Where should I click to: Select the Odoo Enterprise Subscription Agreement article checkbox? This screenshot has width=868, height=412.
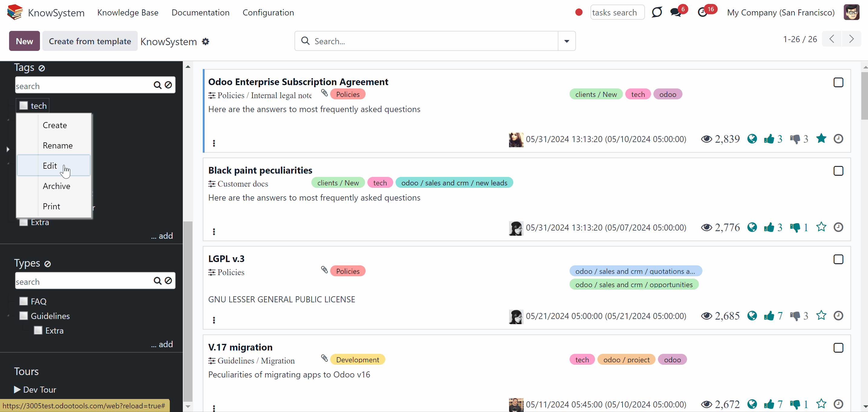(838, 83)
